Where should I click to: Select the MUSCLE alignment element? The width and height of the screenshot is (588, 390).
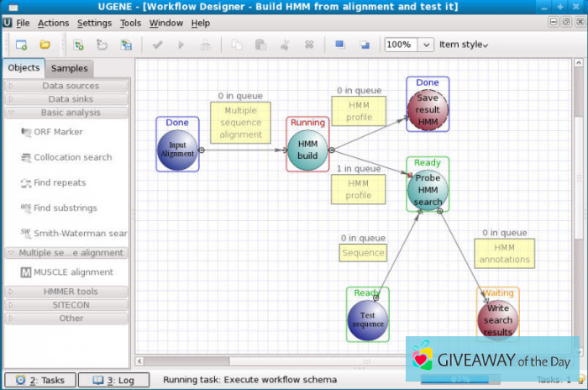tap(72, 272)
